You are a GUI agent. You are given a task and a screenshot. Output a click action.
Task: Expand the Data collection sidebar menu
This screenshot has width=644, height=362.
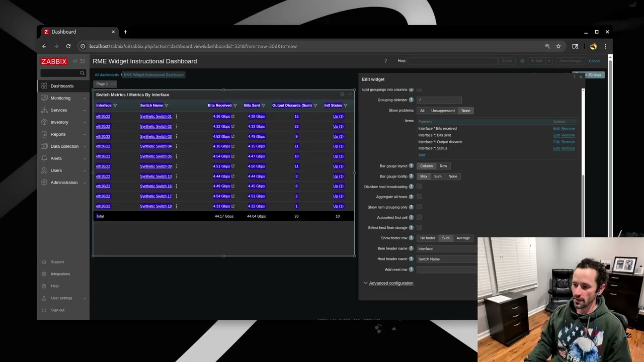tap(63, 146)
